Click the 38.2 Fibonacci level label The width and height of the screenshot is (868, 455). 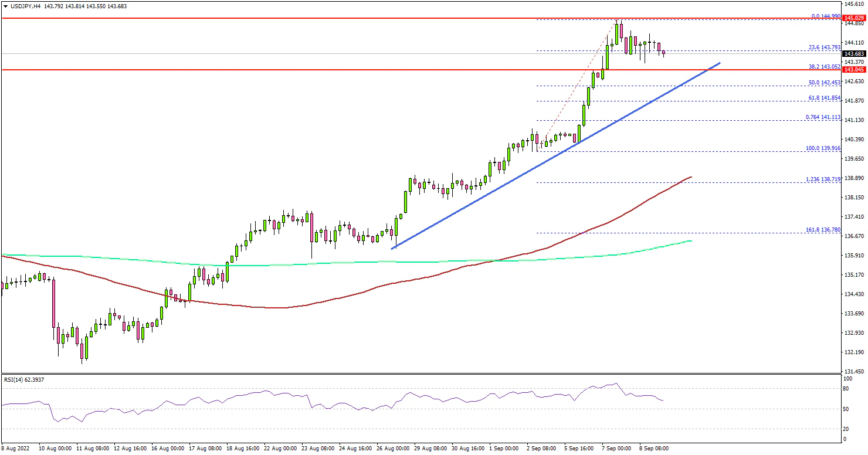[823, 67]
